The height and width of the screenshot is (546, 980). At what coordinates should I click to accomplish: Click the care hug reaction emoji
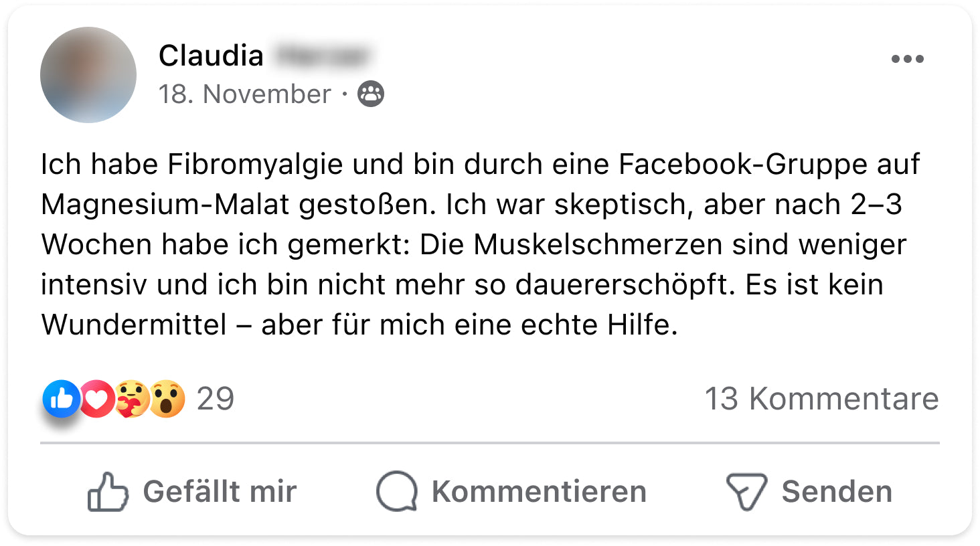(131, 399)
